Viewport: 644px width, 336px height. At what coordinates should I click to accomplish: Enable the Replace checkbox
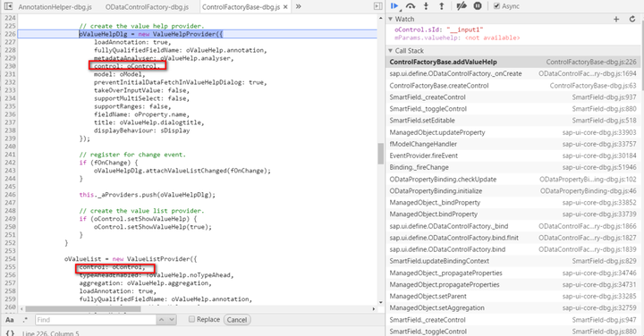coord(191,319)
